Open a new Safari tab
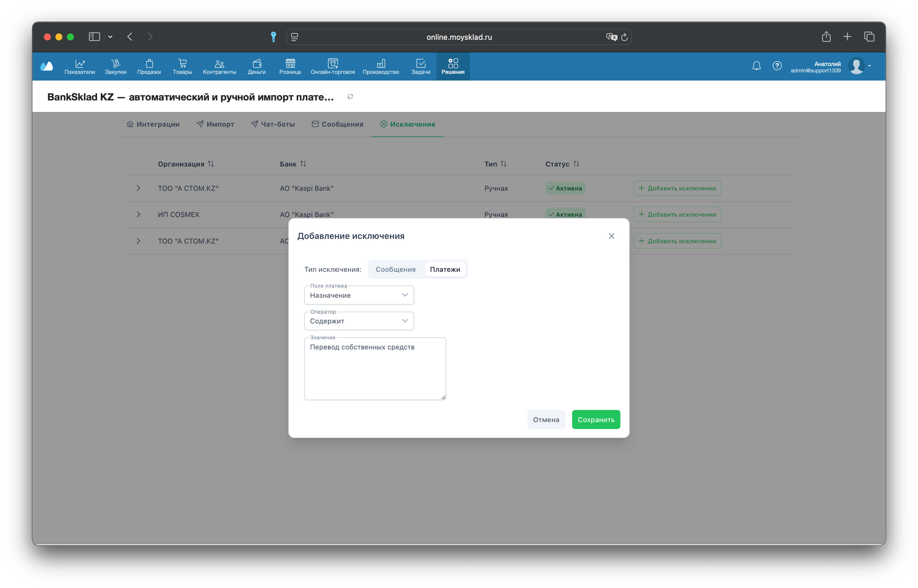 coord(847,37)
